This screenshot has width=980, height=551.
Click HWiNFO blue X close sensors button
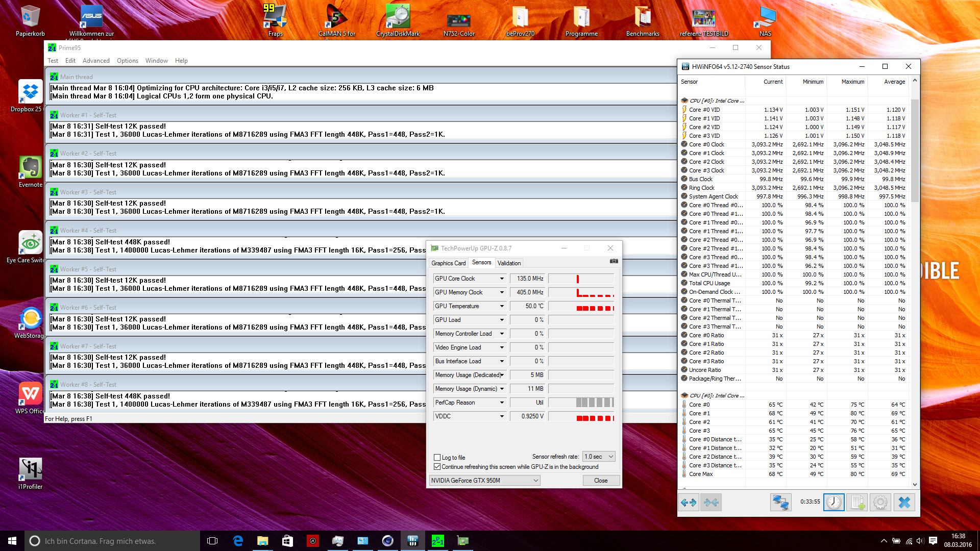[904, 503]
